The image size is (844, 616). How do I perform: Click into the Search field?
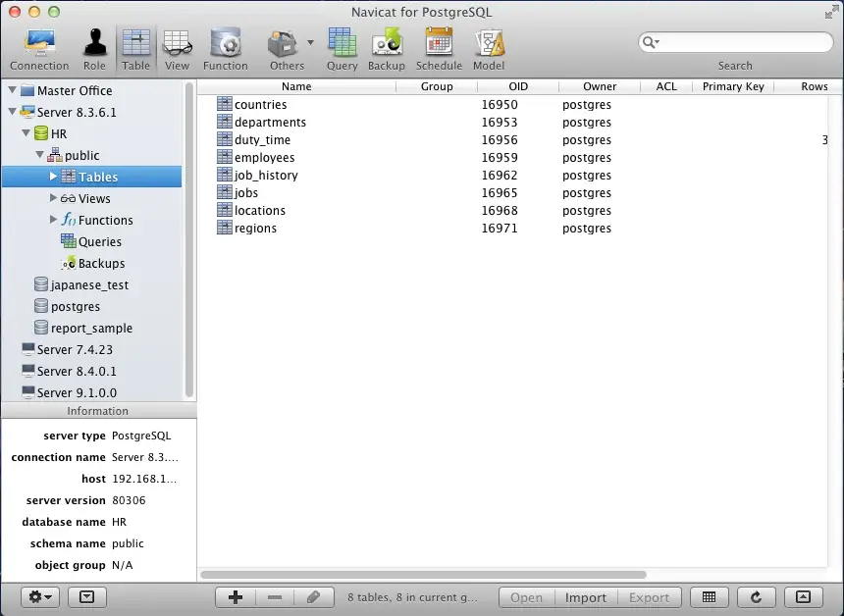pyautogui.click(x=735, y=42)
